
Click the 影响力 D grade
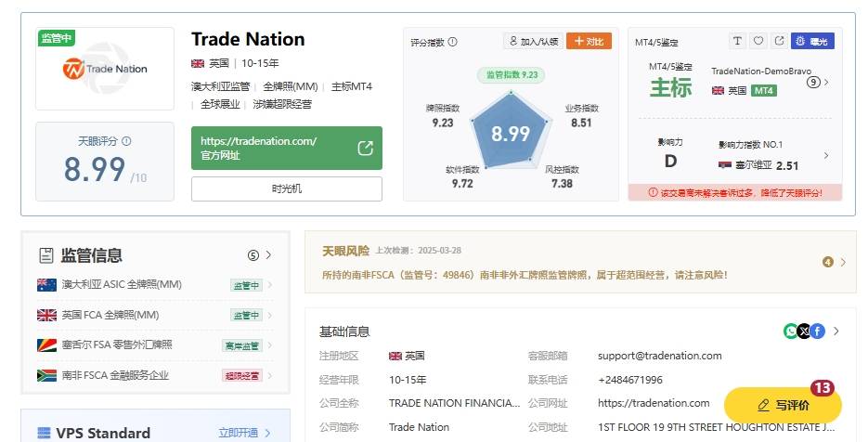tap(670, 162)
